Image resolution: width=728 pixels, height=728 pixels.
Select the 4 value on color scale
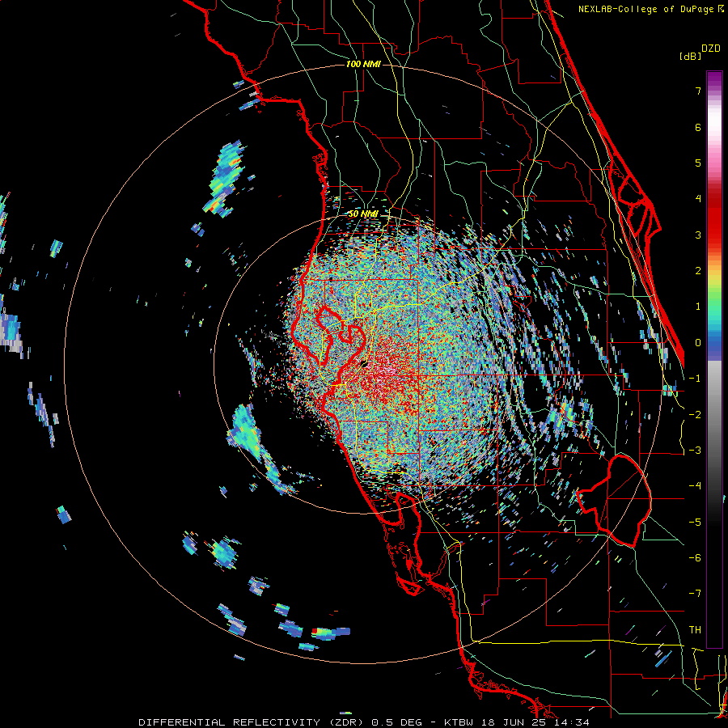pos(698,199)
